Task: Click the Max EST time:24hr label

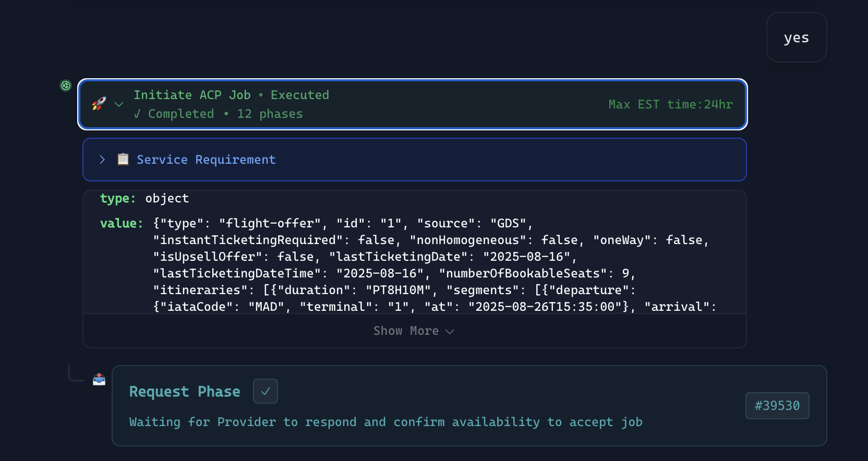Action: (670, 104)
